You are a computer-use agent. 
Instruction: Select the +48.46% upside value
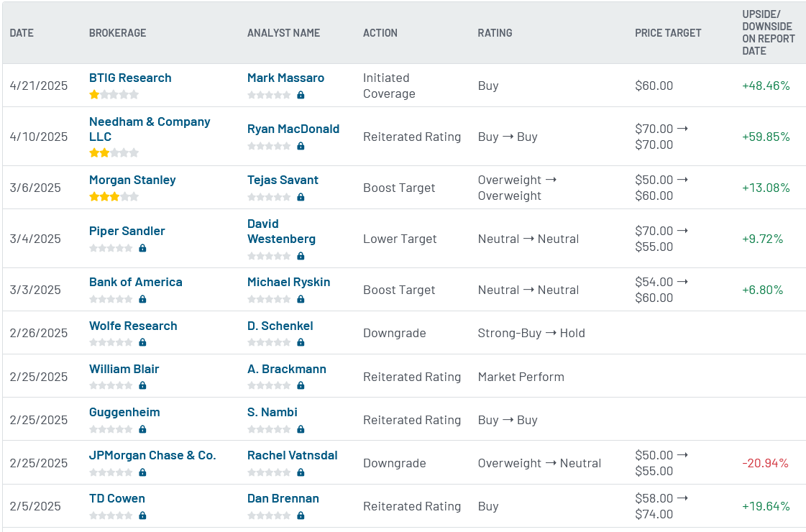click(x=766, y=86)
